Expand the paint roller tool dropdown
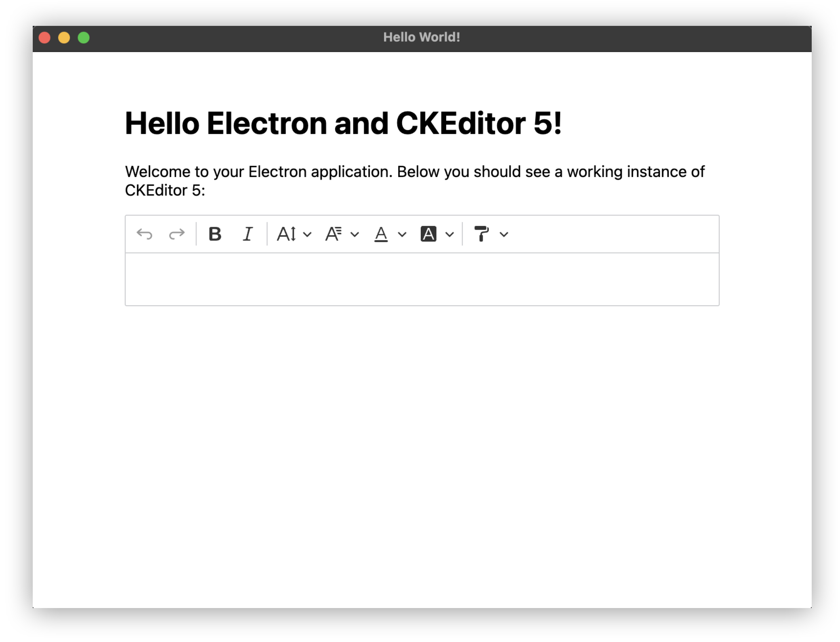840x642 pixels. [504, 234]
